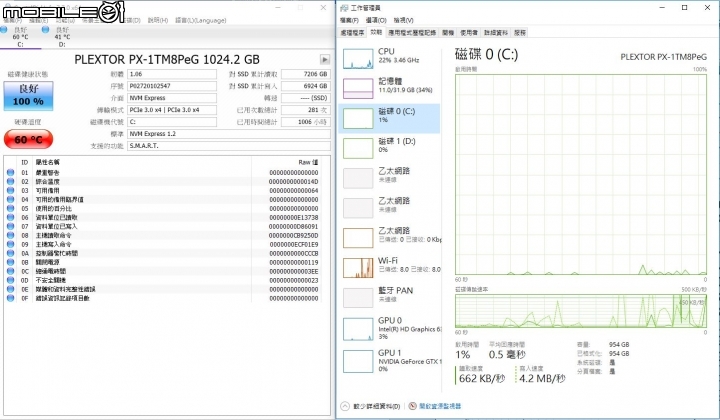Click the 0.5 毫秒 average response time value
Image resolution: width=720 pixels, height=420 pixels.
click(x=507, y=355)
